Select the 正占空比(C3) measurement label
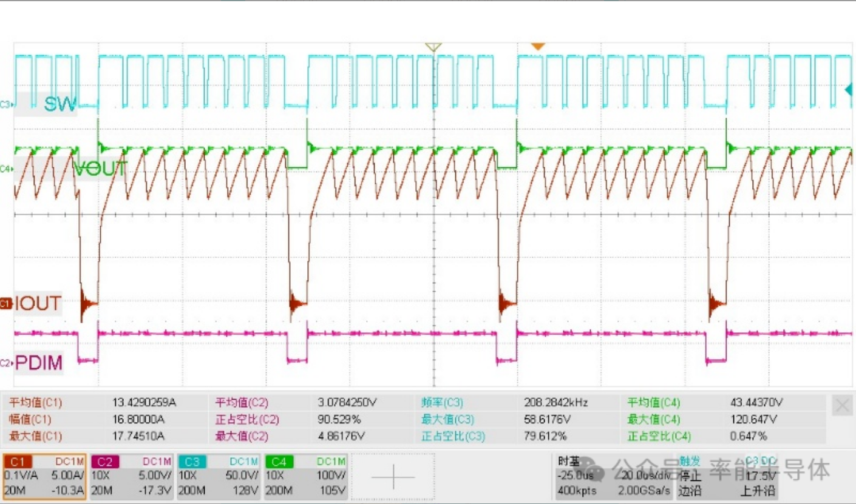 coord(453,435)
